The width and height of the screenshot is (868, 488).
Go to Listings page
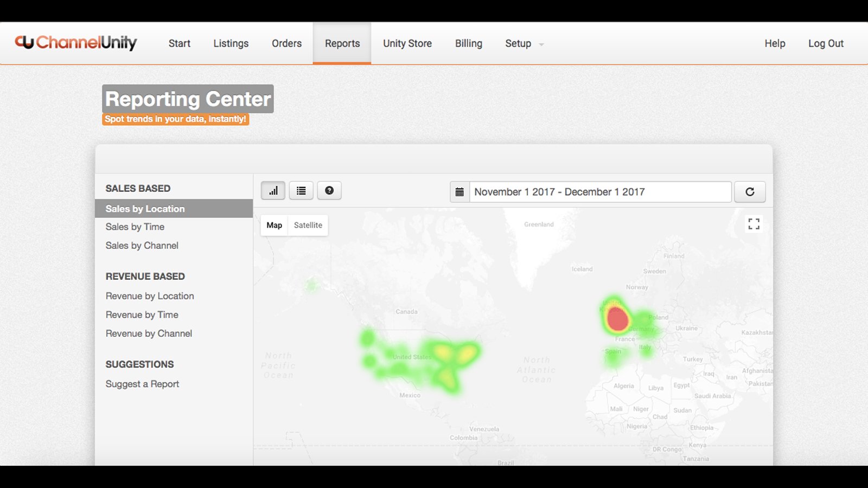231,43
